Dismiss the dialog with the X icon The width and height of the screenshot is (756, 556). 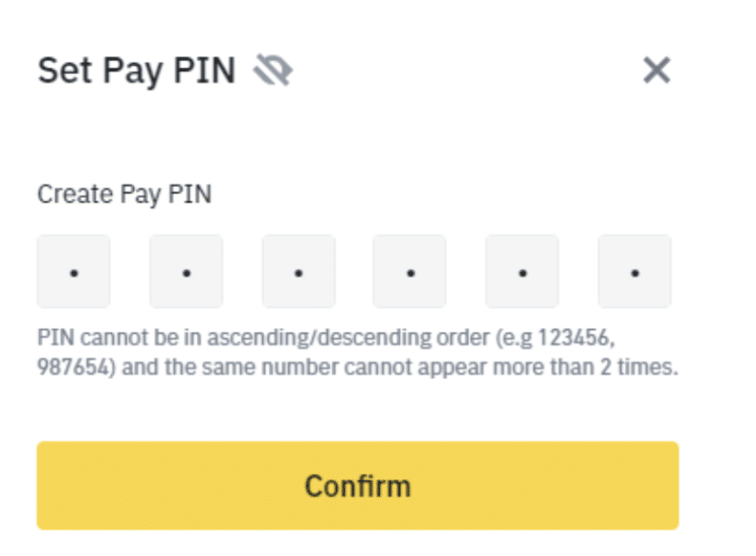tap(656, 69)
